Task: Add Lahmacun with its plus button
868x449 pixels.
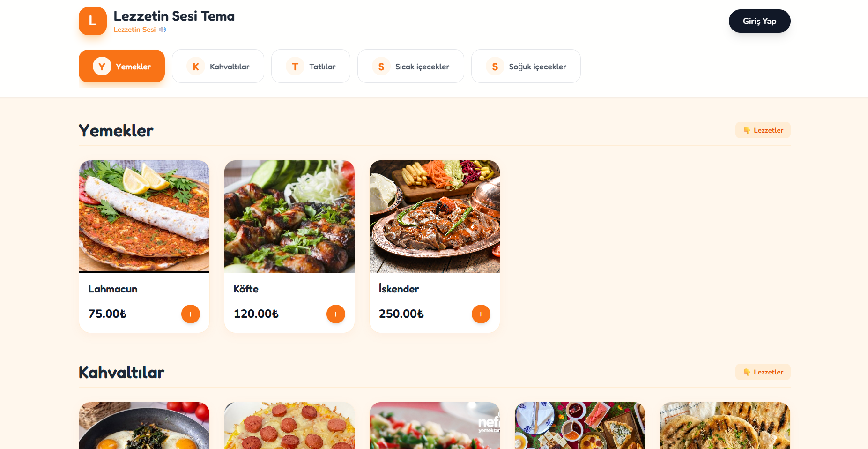Action: pos(190,314)
